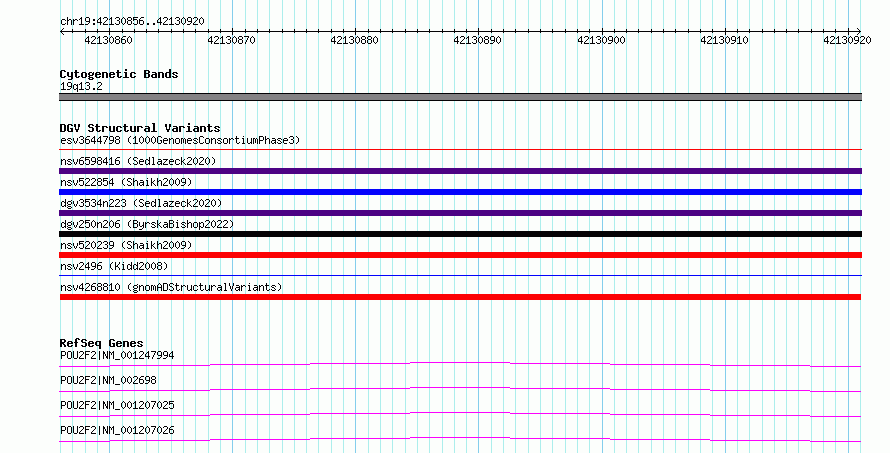Click the ruler tick labeled 42130920
The width and height of the screenshot is (890, 453).
pos(847,40)
